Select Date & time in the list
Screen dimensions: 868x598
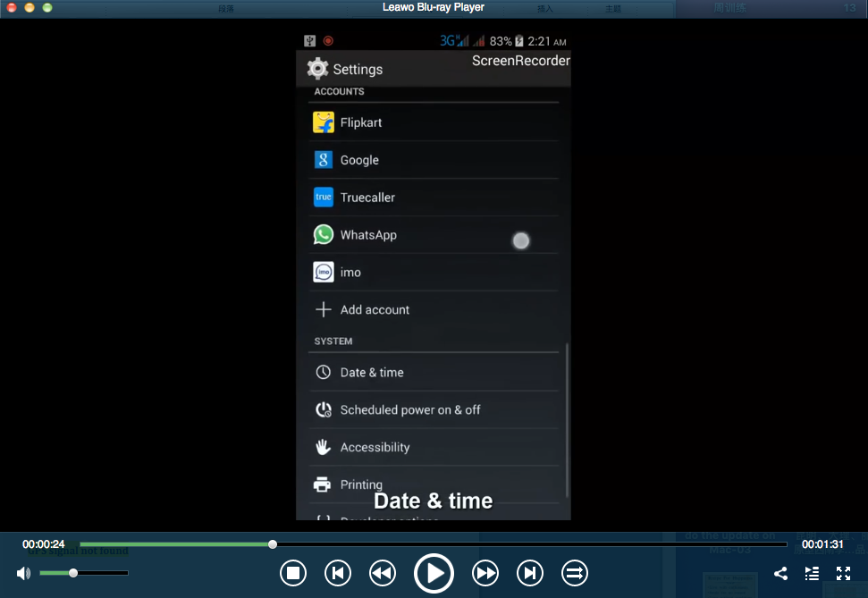pos(434,372)
